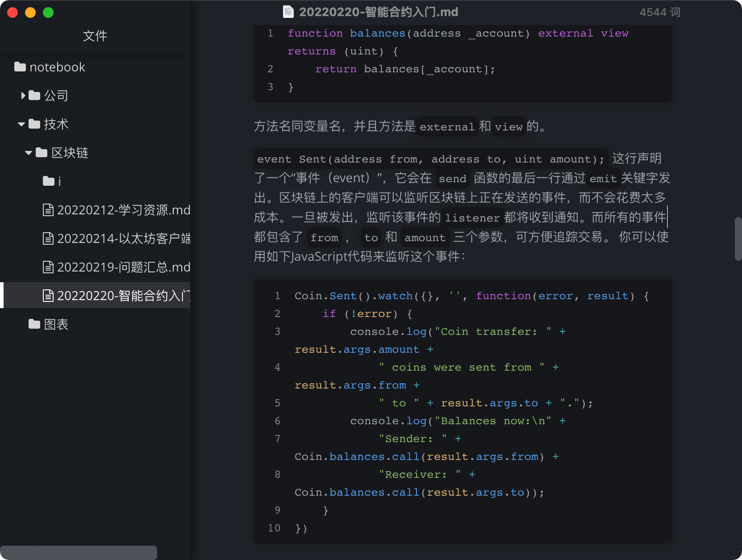Collapse the 区块链 folder triangle
Viewport: 742px width, 560px height.
click(x=29, y=153)
